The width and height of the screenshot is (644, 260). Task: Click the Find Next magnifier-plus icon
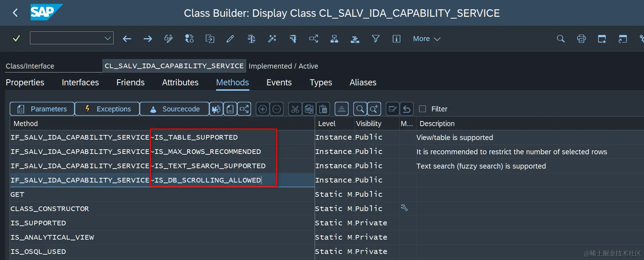(374, 109)
